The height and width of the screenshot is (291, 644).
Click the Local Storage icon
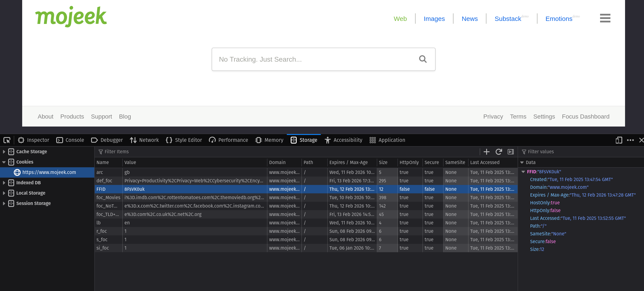click(x=11, y=193)
